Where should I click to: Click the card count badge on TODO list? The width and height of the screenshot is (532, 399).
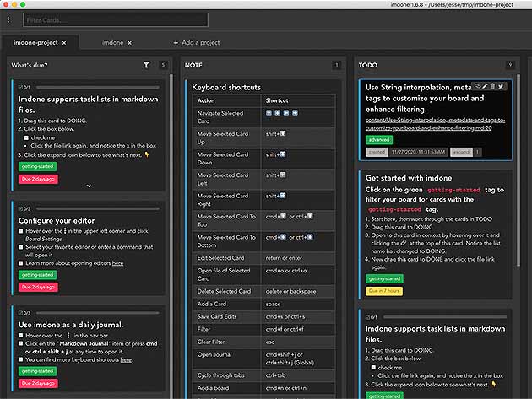(x=510, y=65)
